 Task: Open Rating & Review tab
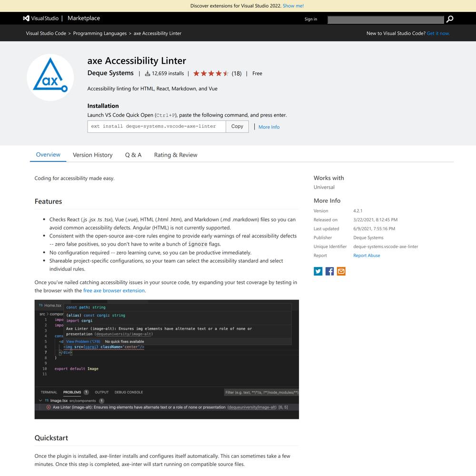176,155
